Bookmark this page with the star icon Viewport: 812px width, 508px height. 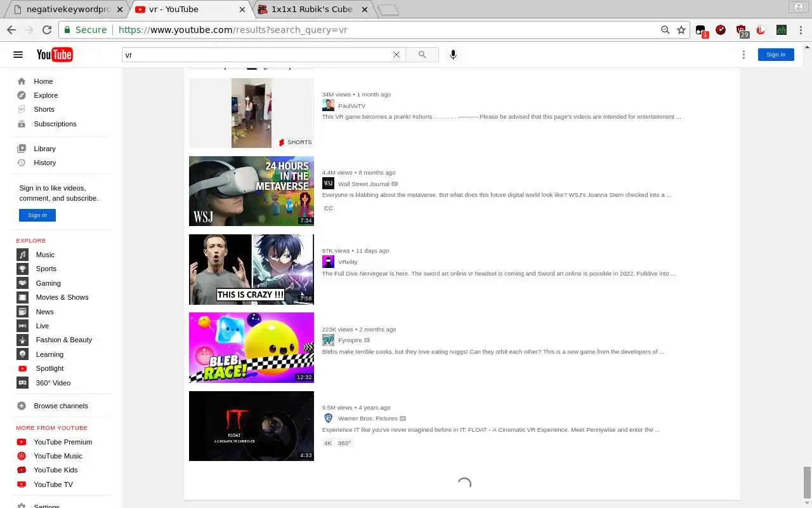point(681,30)
